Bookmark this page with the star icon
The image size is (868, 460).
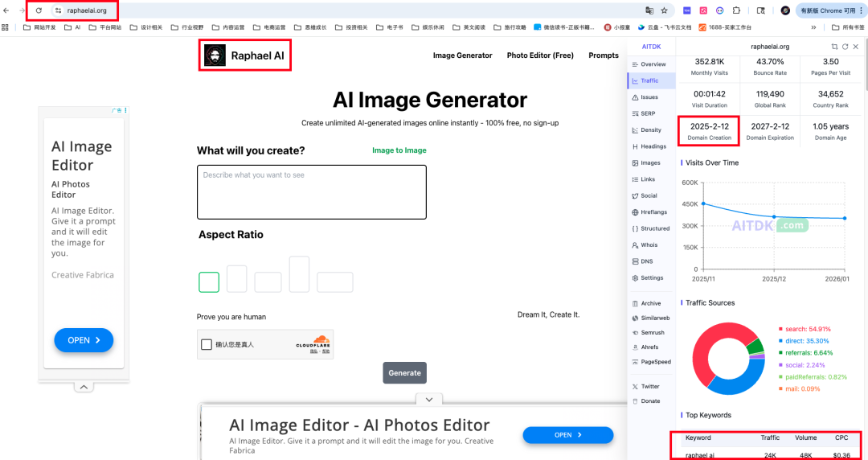click(x=665, y=10)
